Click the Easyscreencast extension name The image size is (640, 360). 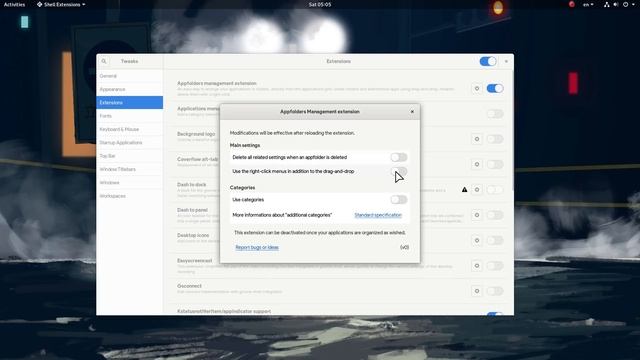point(195,261)
